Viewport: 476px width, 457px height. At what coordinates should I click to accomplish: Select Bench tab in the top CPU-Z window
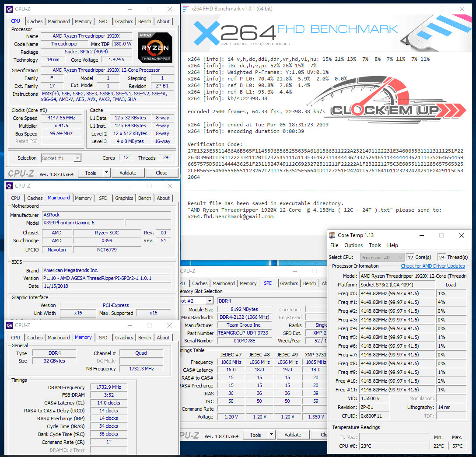point(144,21)
